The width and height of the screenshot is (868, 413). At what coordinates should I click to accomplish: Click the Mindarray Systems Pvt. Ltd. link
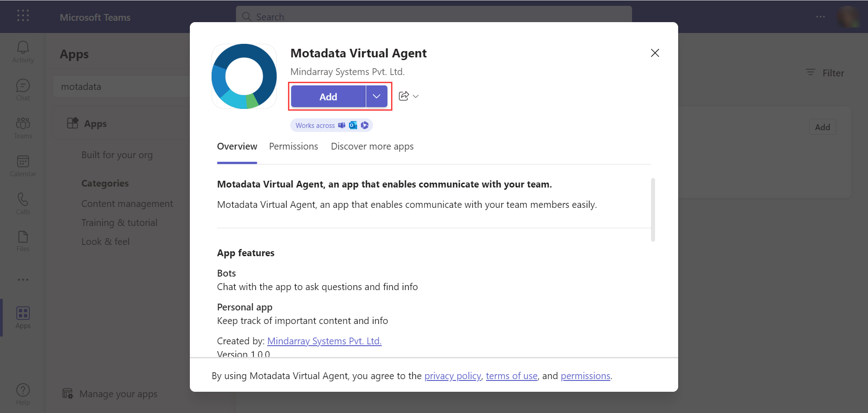click(x=324, y=341)
